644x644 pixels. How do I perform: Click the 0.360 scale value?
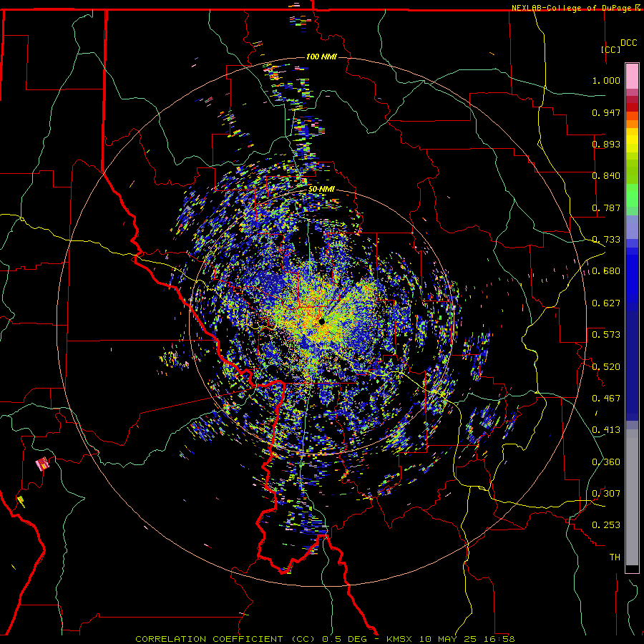[606, 462]
